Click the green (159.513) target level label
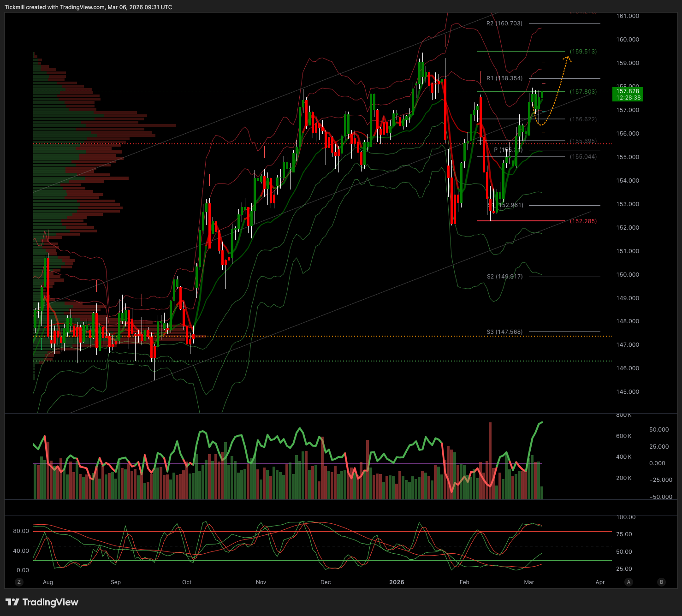 pyautogui.click(x=583, y=52)
